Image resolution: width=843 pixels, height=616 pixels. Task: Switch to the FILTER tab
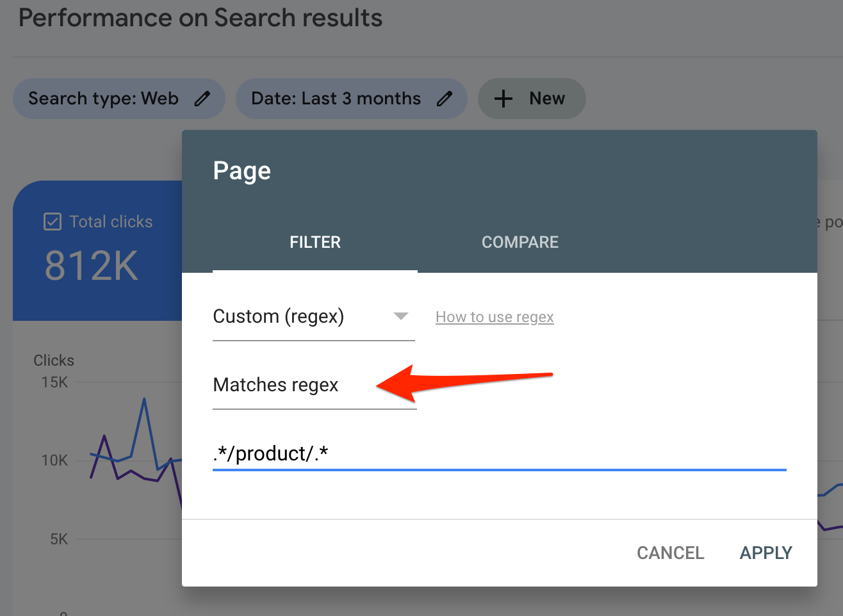pos(315,242)
